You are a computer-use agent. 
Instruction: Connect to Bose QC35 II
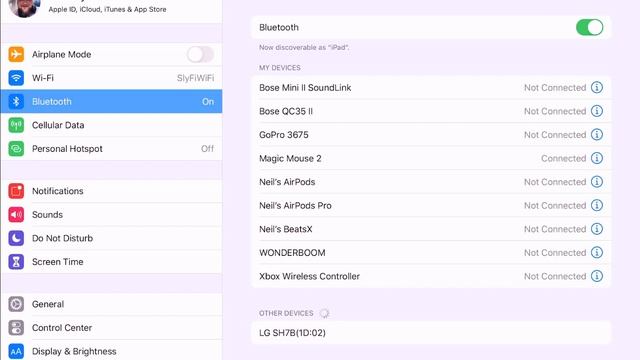pos(431,111)
